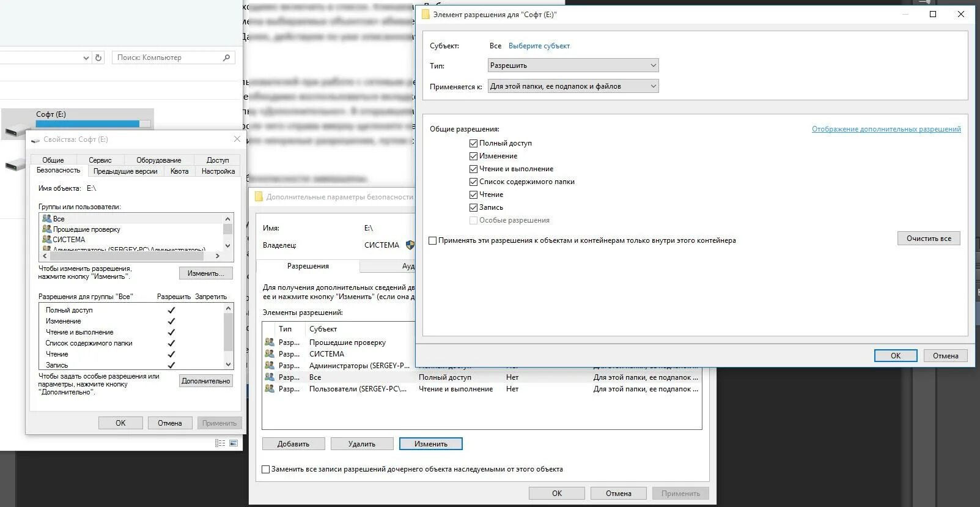980x507 pixels.
Task: Click OK in the advanced security window
Action: pyautogui.click(x=557, y=493)
